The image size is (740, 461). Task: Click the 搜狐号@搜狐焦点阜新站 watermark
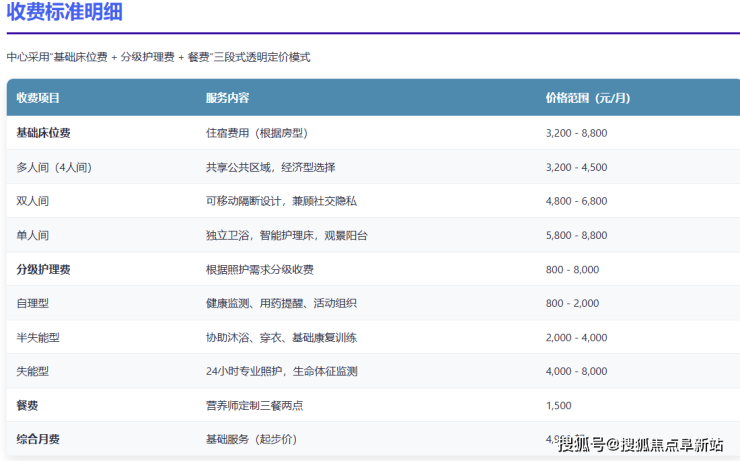[640, 444]
